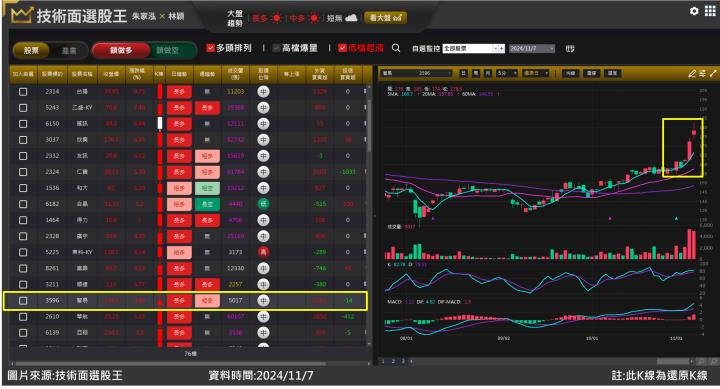Expand the chart with the diagonal arrow icon

[x=713, y=73]
